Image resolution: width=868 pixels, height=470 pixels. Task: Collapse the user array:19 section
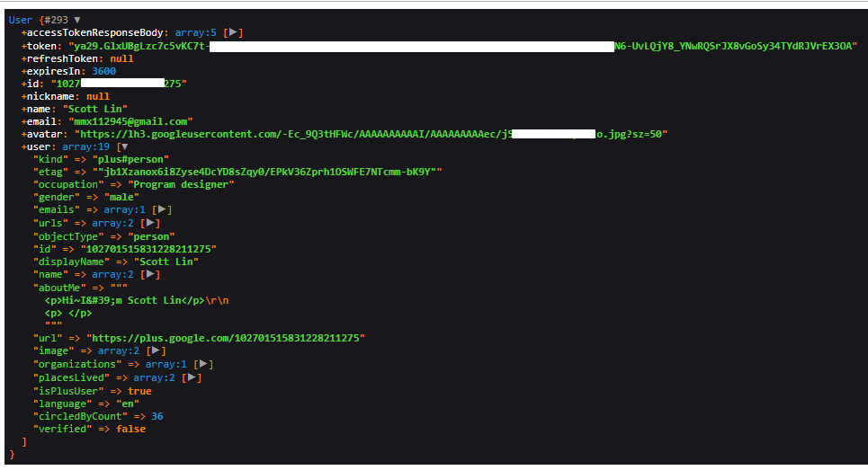tap(123, 146)
